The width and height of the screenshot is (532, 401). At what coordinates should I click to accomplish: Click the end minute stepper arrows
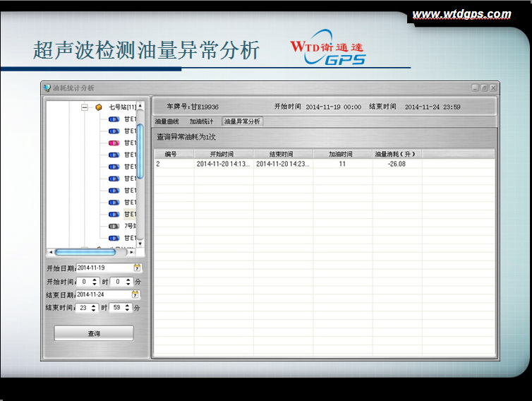[128, 308]
